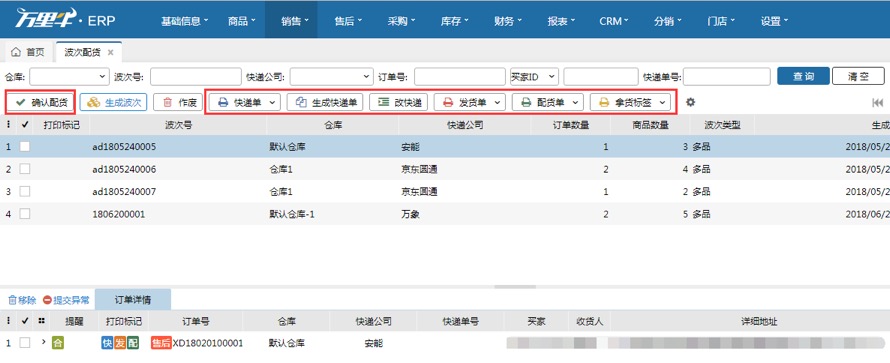The image size is (890, 363).
Task: Open the 基础信息 menu
Action: coord(184,21)
